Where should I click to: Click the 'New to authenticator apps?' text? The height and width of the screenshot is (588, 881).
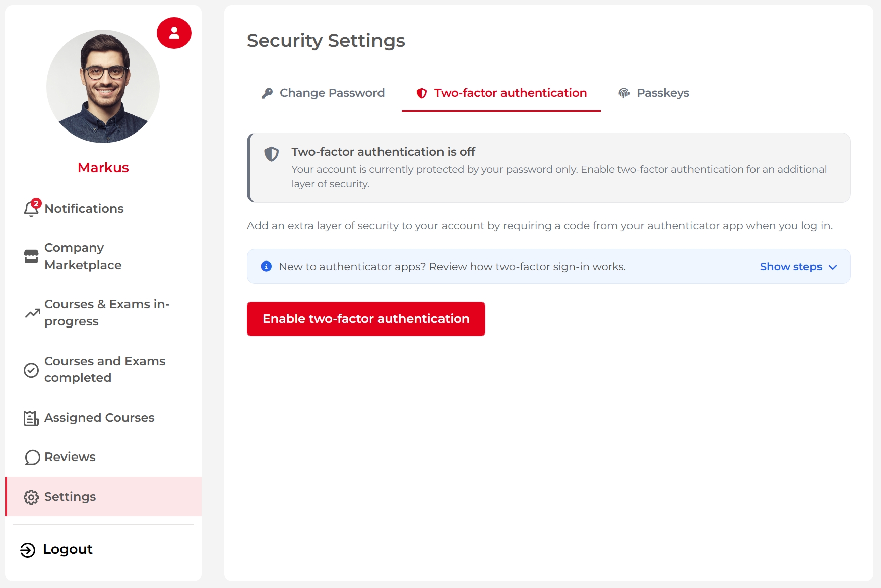[x=452, y=267]
